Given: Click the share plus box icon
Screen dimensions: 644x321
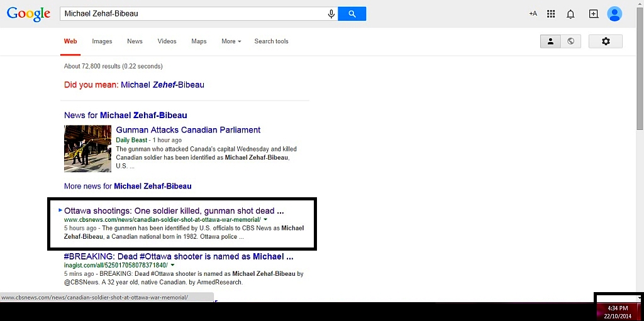Looking at the screenshot, I should click(x=594, y=14).
